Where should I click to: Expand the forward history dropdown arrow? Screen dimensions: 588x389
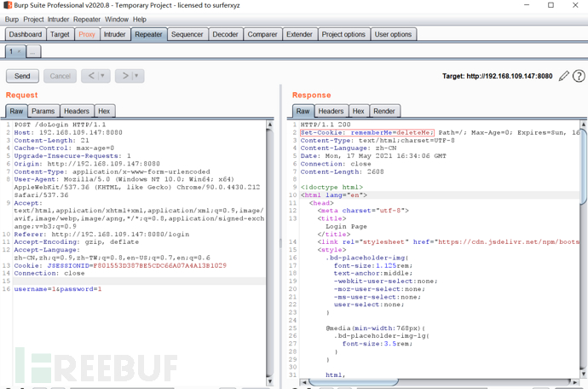point(137,76)
